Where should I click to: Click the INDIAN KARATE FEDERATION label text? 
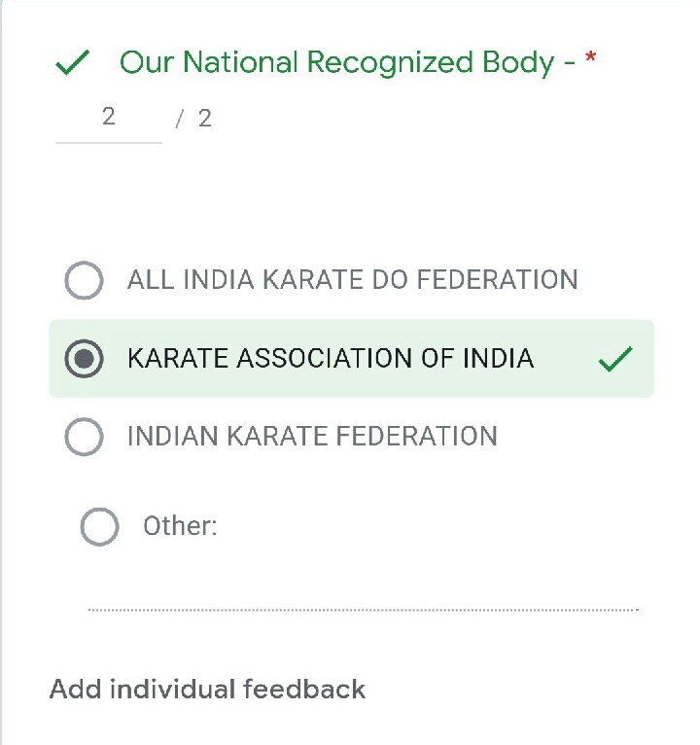[x=312, y=437]
